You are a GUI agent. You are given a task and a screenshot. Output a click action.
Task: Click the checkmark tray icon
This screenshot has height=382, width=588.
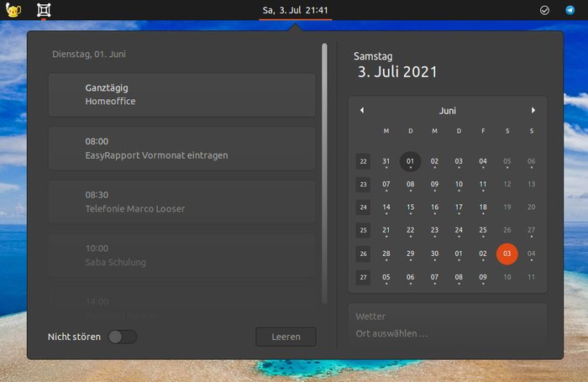(544, 10)
